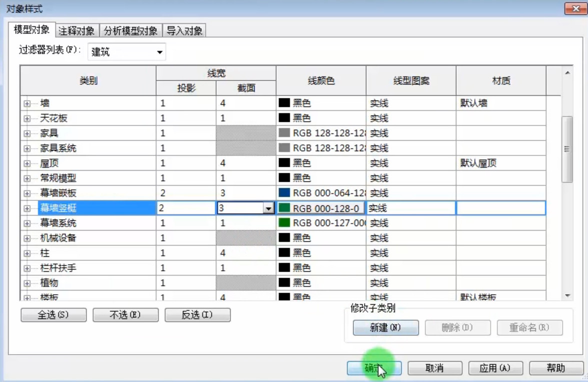Click the black line color swatch for 墙

coord(284,103)
